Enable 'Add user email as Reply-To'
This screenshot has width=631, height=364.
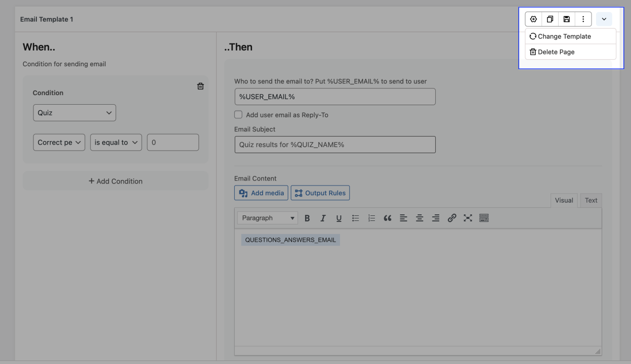tap(238, 114)
